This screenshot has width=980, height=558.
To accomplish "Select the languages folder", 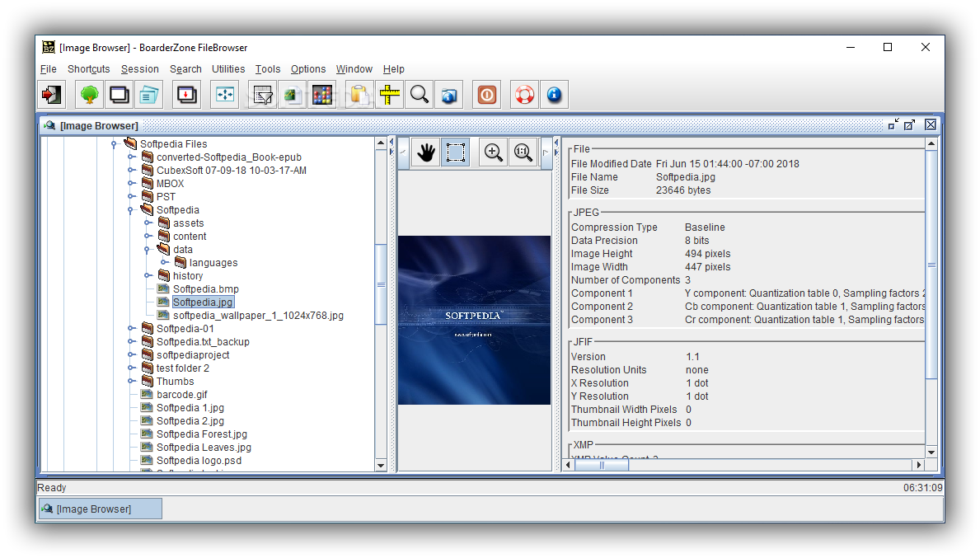I will (213, 262).
